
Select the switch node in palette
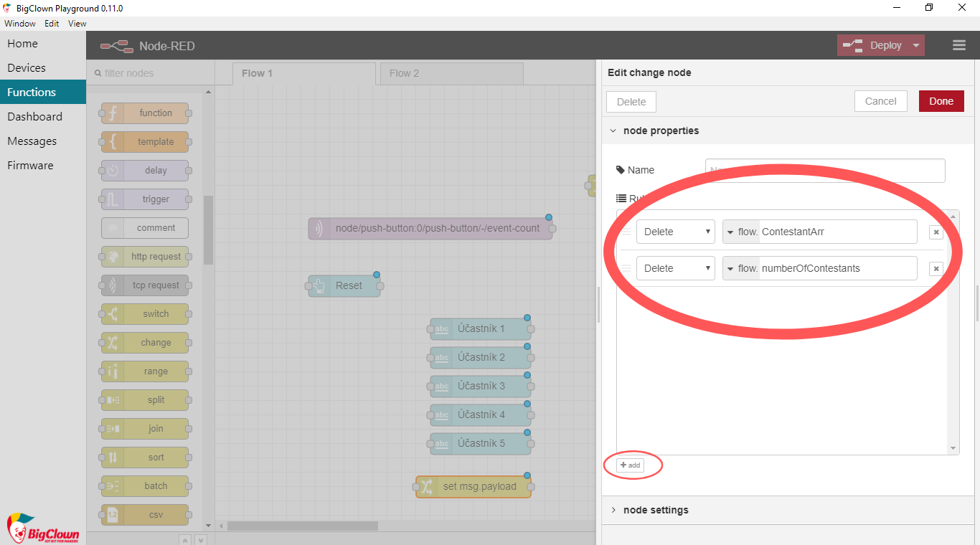145,314
